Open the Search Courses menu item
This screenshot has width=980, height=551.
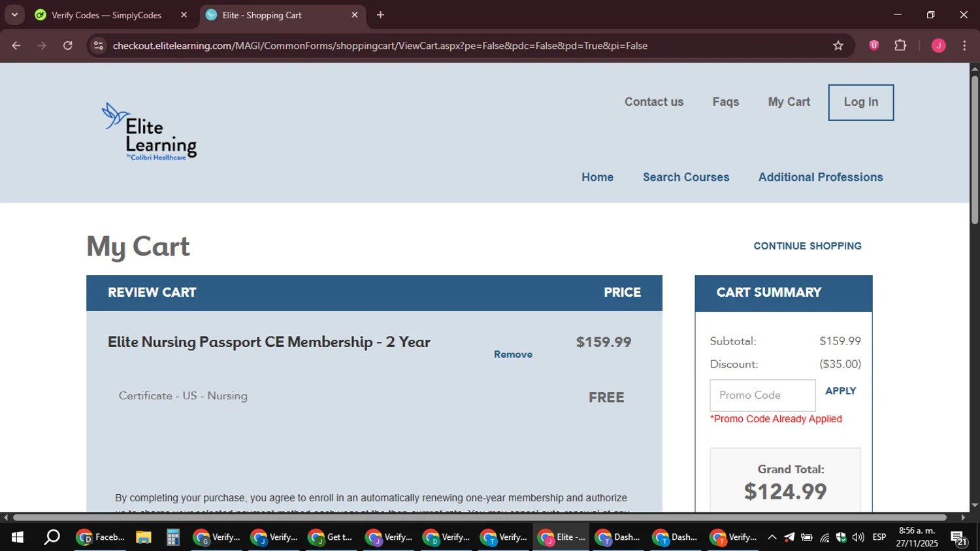click(686, 177)
